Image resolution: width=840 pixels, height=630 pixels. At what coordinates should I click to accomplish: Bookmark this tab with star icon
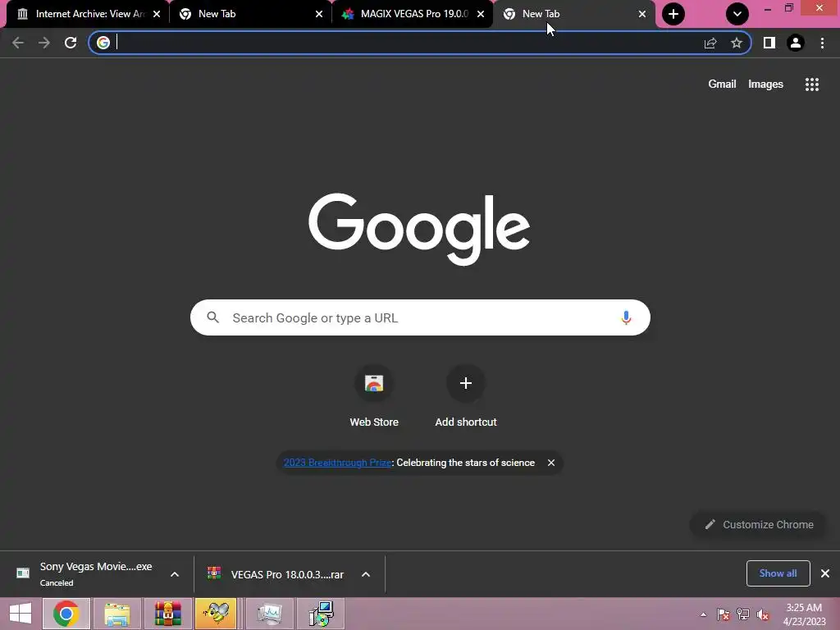737,43
